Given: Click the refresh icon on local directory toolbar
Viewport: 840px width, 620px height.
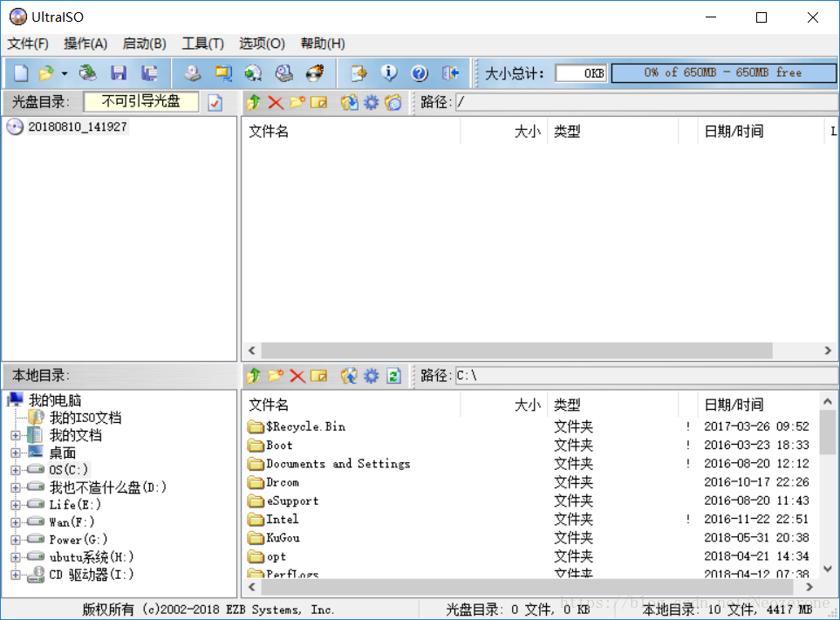Looking at the screenshot, I should click(x=393, y=375).
